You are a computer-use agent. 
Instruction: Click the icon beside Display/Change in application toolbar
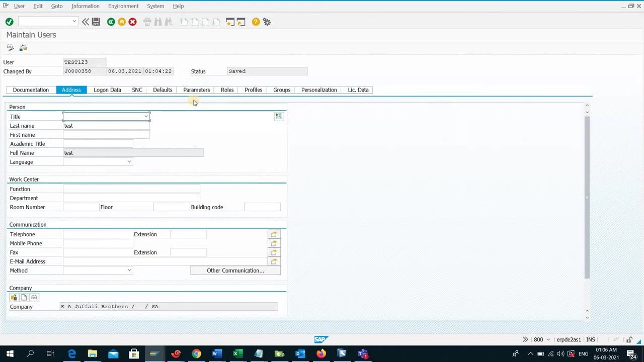(23, 48)
